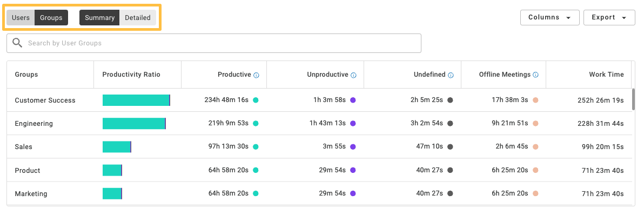The height and width of the screenshot is (215, 644).
Task: Open the info icon beside Unproductive
Action: point(354,75)
